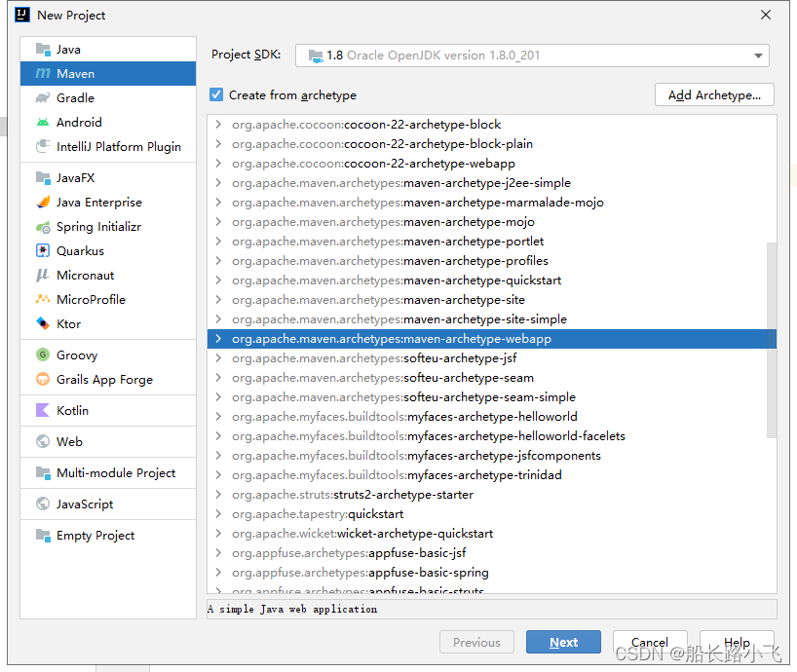Expand the maven-archetype-j2ee-simple node

[218, 182]
